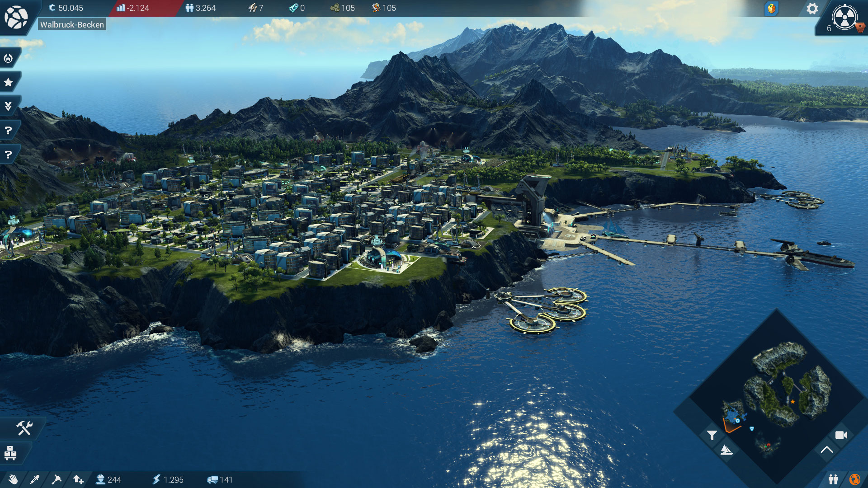The image size is (868, 488).
Task: Toggle the minimap filter funnel
Action: (x=712, y=435)
